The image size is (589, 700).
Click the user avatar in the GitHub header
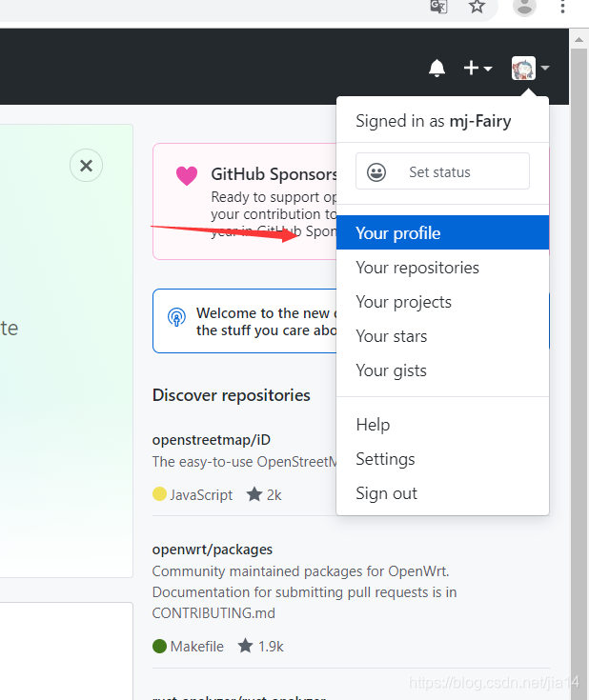pos(523,69)
